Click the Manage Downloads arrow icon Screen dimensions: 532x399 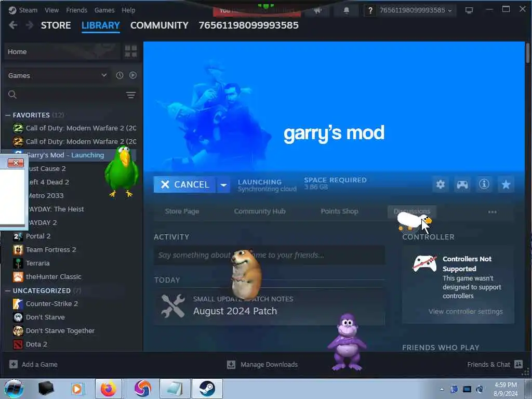(231, 364)
